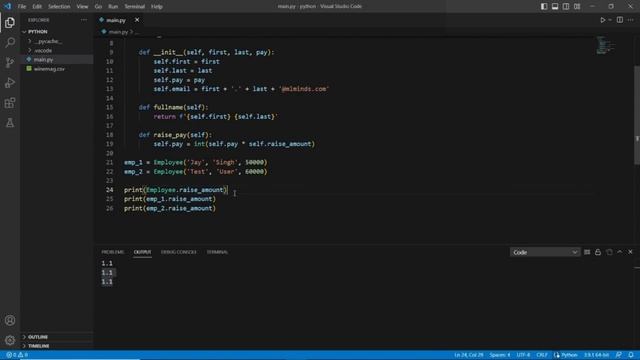Maximize the panel size with chevron
640x360 pixels.
[620, 252]
